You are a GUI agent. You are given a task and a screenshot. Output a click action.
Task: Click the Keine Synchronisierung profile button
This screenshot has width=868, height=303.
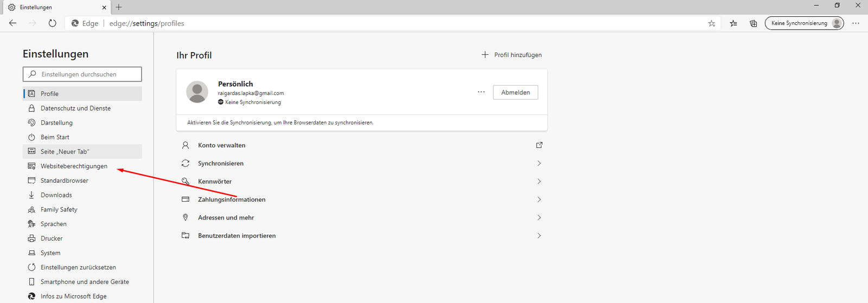click(x=803, y=23)
